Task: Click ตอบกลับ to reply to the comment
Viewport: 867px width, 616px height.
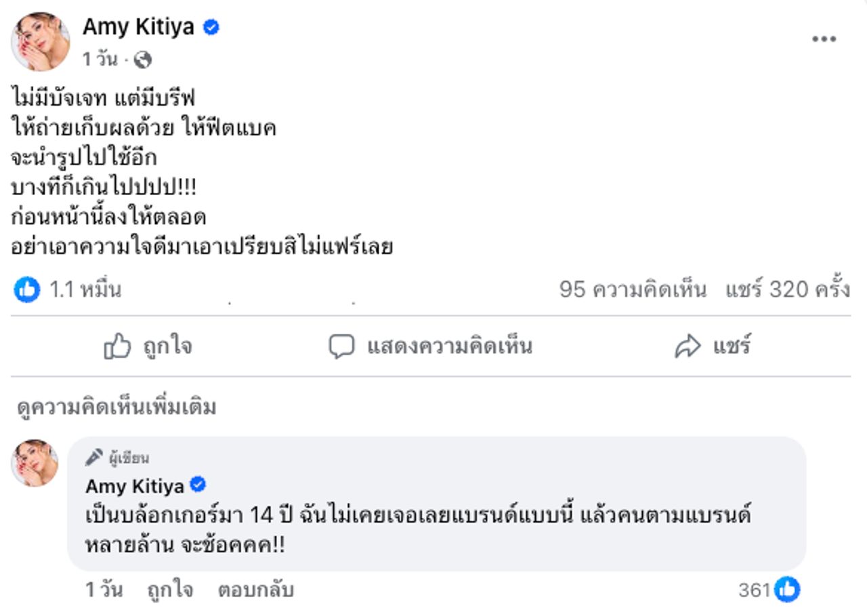Action: 255,590
